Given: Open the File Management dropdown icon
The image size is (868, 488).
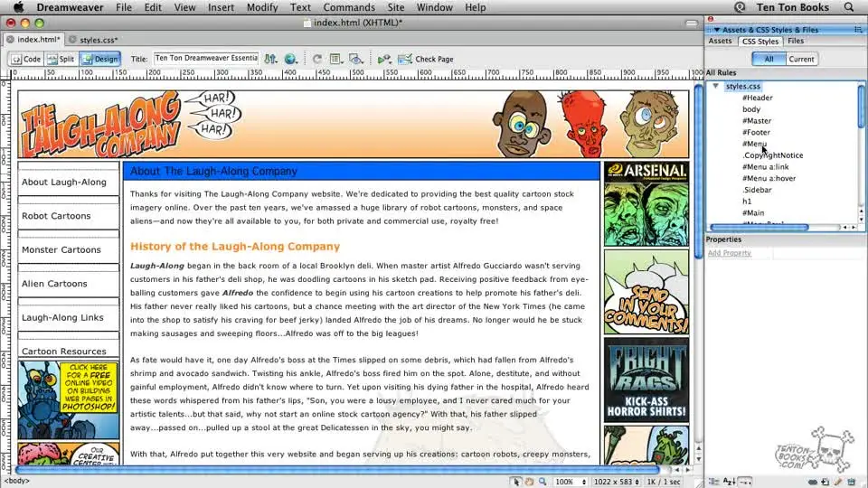Looking at the screenshot, I should click(x=270, y=59).
